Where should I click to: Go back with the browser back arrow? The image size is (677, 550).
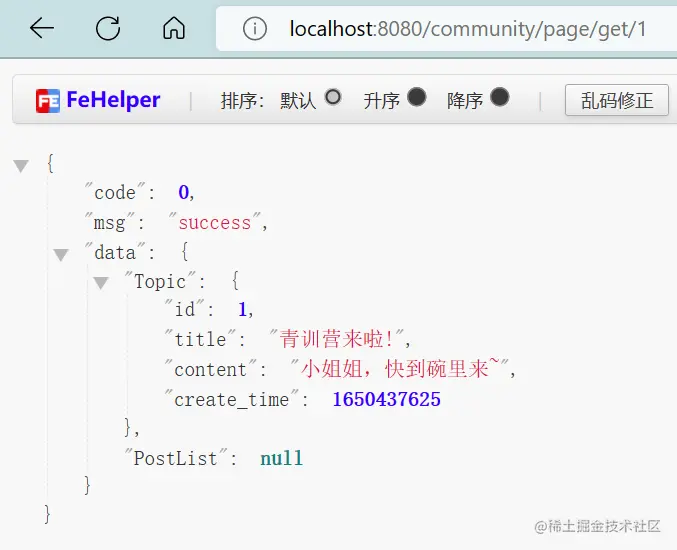pos(41,28)
